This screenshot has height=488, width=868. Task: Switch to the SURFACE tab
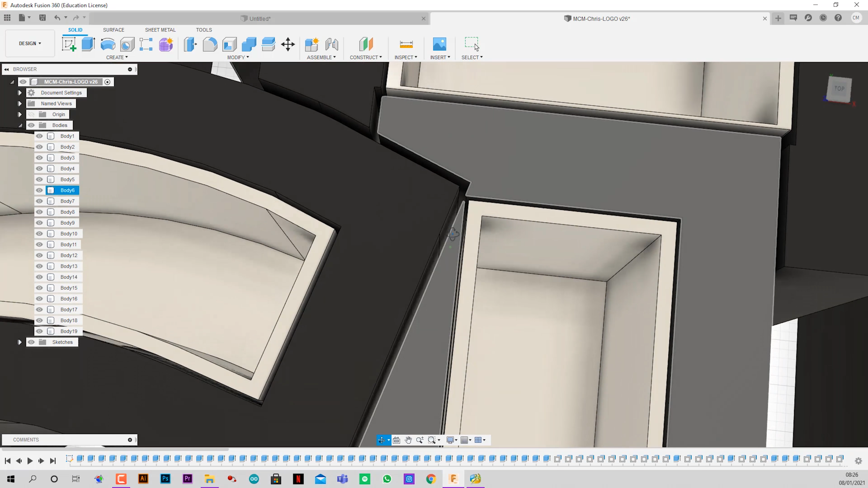113,30
